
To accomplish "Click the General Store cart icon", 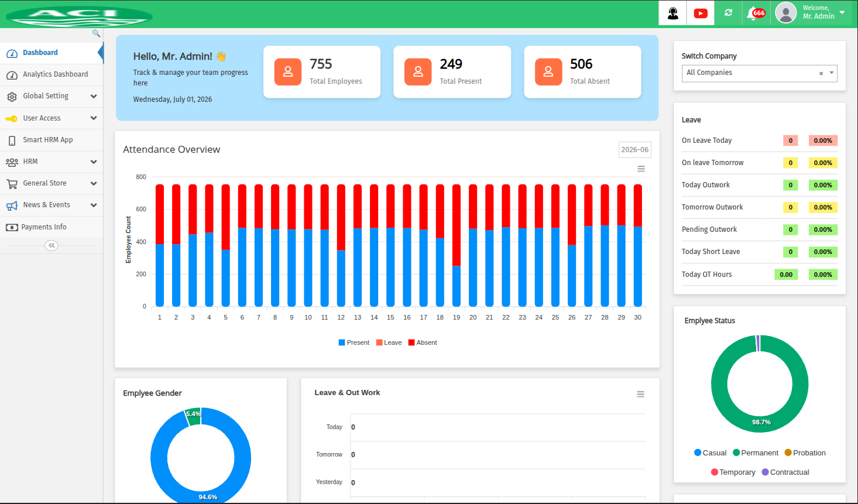I will 12,184.
